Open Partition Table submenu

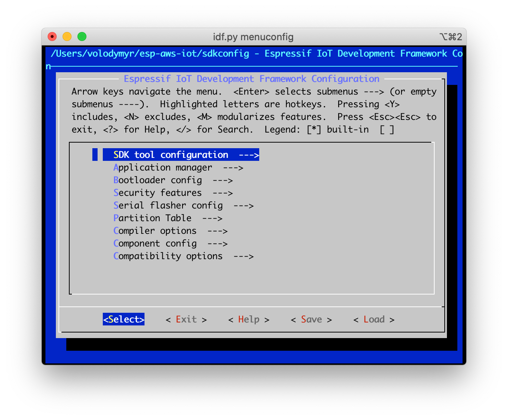click(x=152, y=218)
